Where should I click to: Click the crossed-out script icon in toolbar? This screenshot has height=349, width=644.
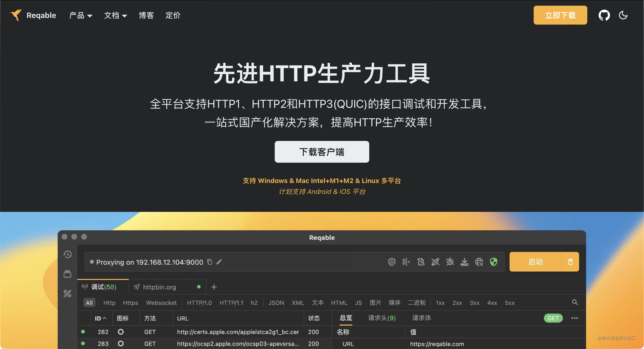pyautogui.click(x=435, y=262)
